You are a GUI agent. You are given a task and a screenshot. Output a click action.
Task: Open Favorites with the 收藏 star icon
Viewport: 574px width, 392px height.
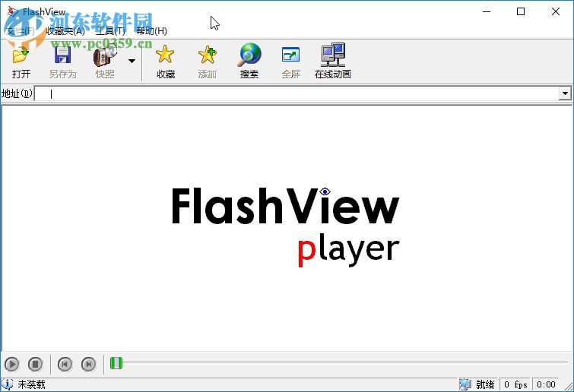[165, 55]
